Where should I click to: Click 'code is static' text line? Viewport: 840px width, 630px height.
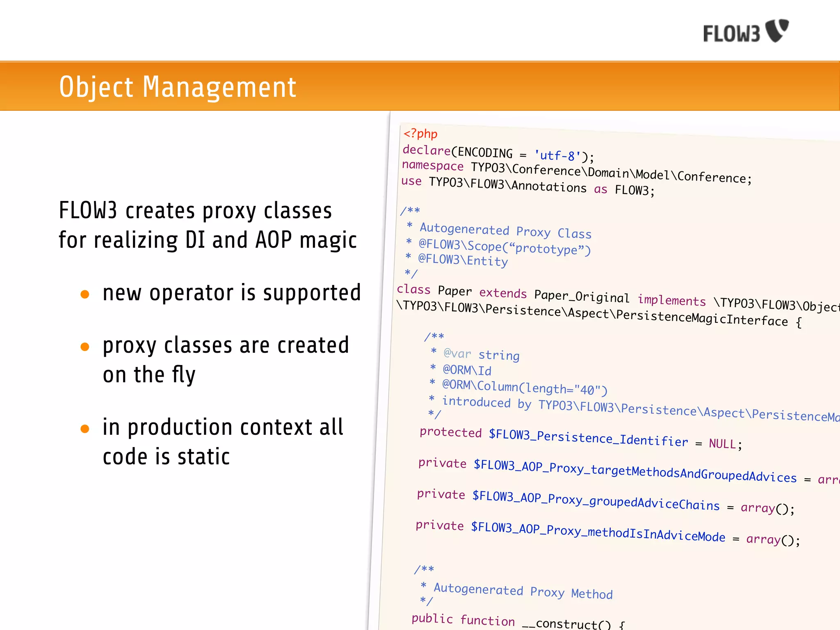(x=166, y=457)
